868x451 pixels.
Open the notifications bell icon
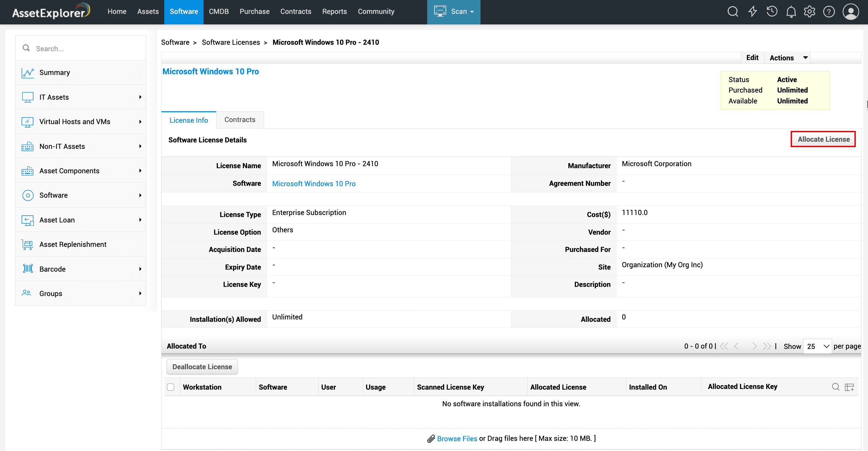[791, 12]
